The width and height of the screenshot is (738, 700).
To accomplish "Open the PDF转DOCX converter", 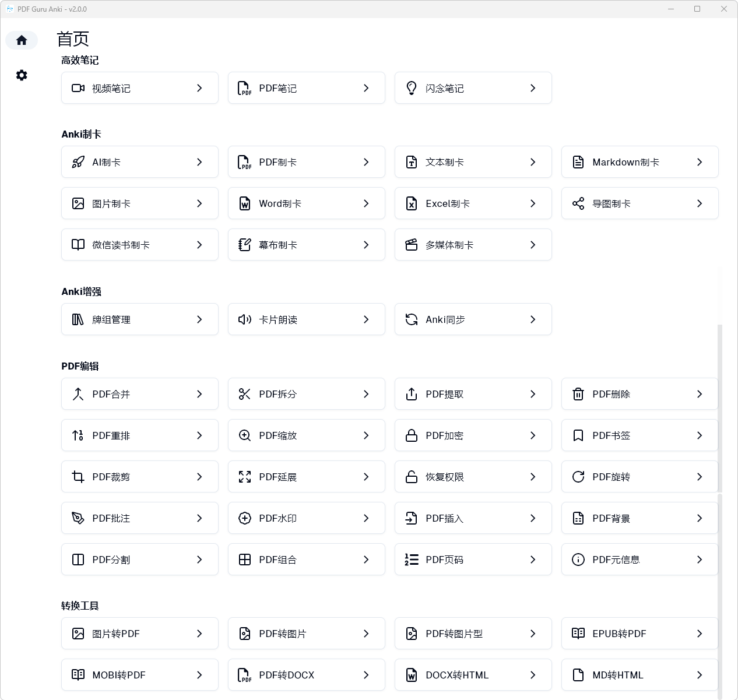I will click(x=306, y=675).
